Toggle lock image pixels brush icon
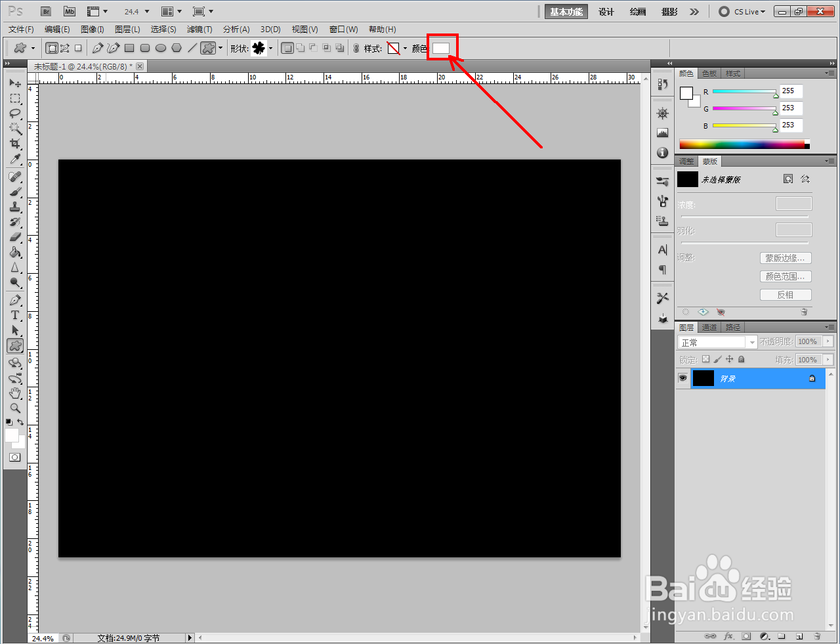The height and width of the screenshot is (644, 840). coord(717,359)
